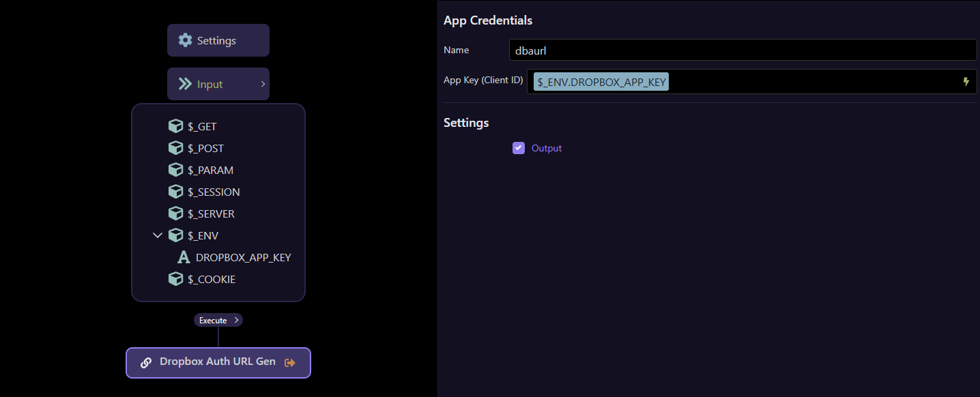Open the Execute step chevron
The width and height of the screenshot is (980, 397).
coord(236,320)
